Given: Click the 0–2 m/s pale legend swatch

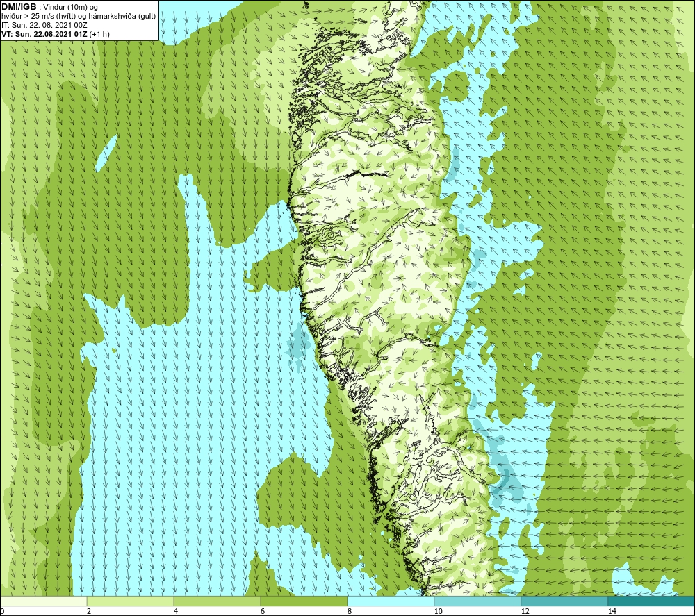Looking at the screenshot, I should tap(43, 601).
